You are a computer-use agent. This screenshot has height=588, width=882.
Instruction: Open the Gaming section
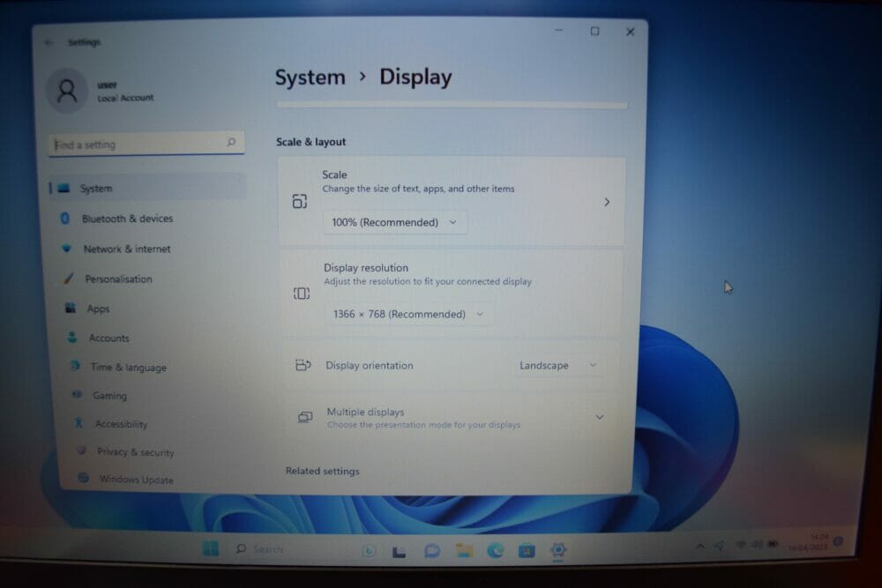coord(109,396)
